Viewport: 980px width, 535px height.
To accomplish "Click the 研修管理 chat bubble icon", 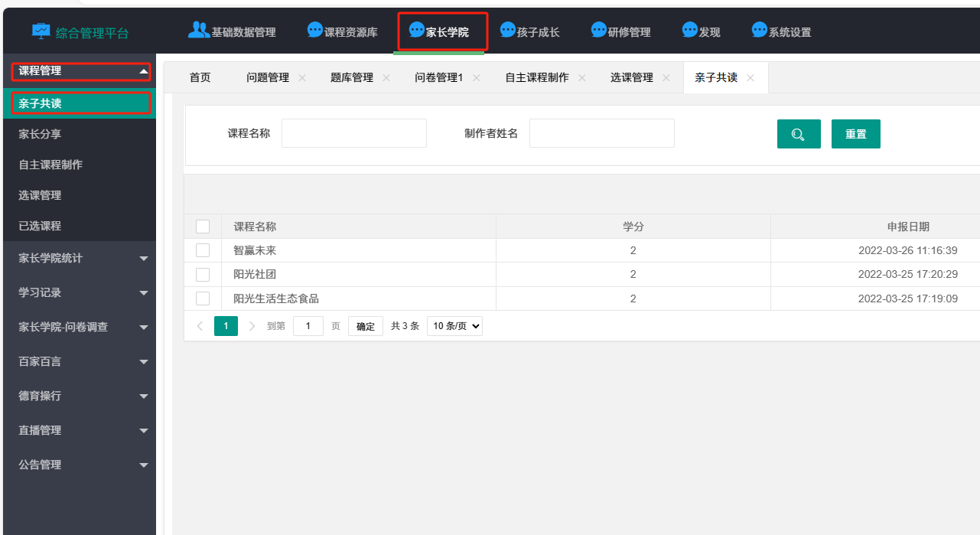I will click(599, 30).
